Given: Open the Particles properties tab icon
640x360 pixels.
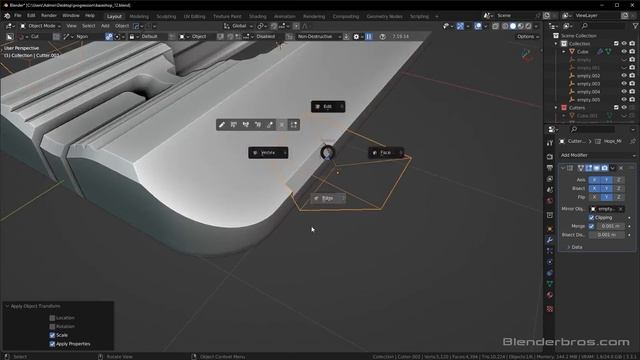Looking at the screenshot, I should click(550, 251).
